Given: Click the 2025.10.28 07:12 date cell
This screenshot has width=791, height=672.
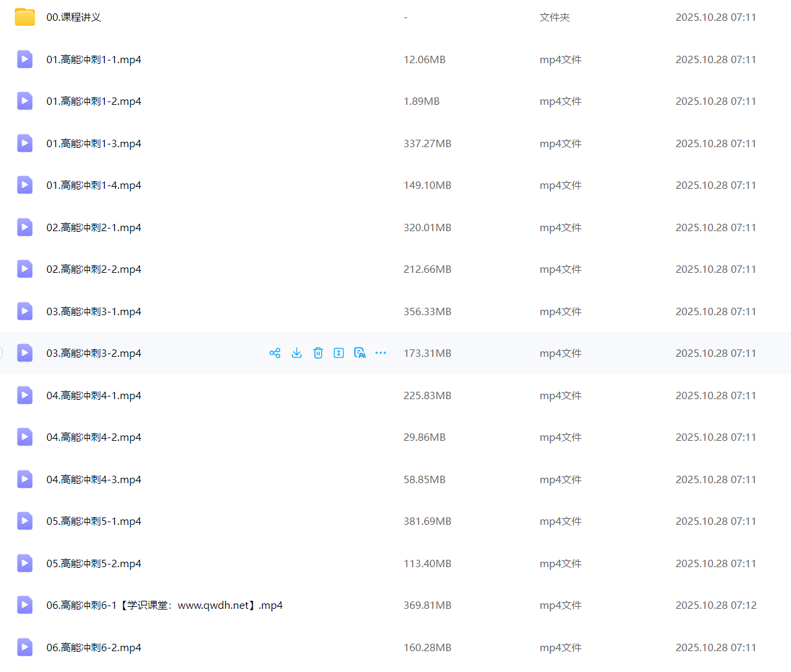Looking at the screenshot, I should click(x=716, y=605).
